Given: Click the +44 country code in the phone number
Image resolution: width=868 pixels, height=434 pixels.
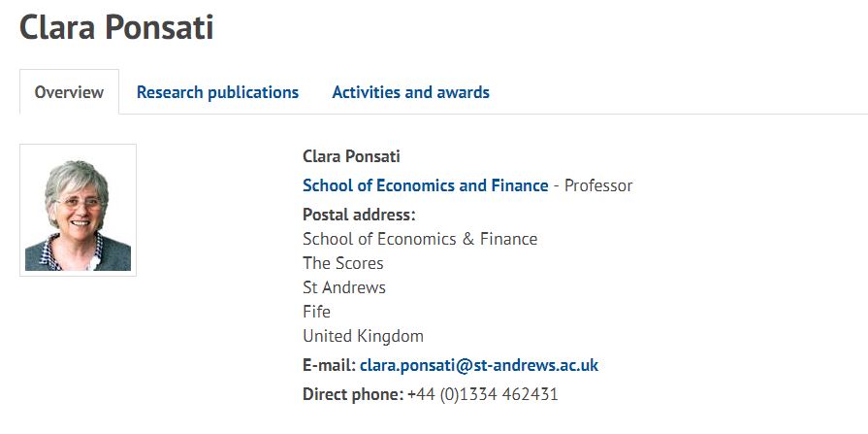Looking at the screenshot, I should click(422, 394).
